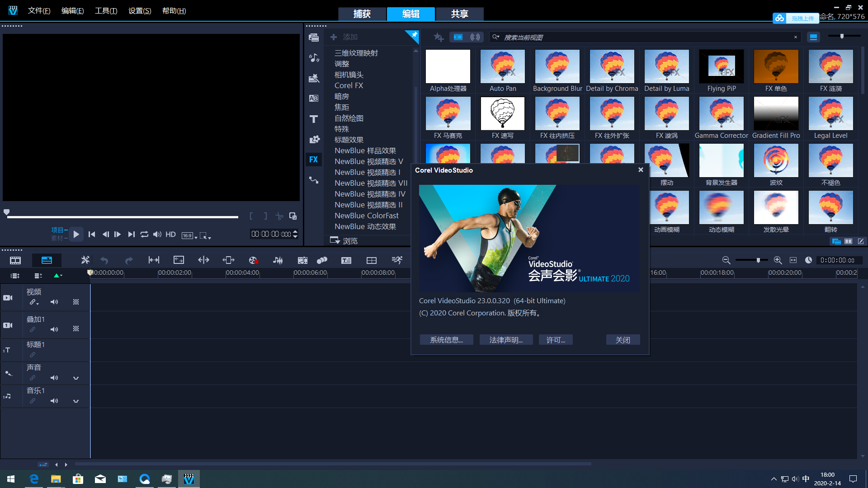Viewport: 868px width, 488px height.
Task: Open ripple editing dropdown on 视频 track
Action: 34,302
